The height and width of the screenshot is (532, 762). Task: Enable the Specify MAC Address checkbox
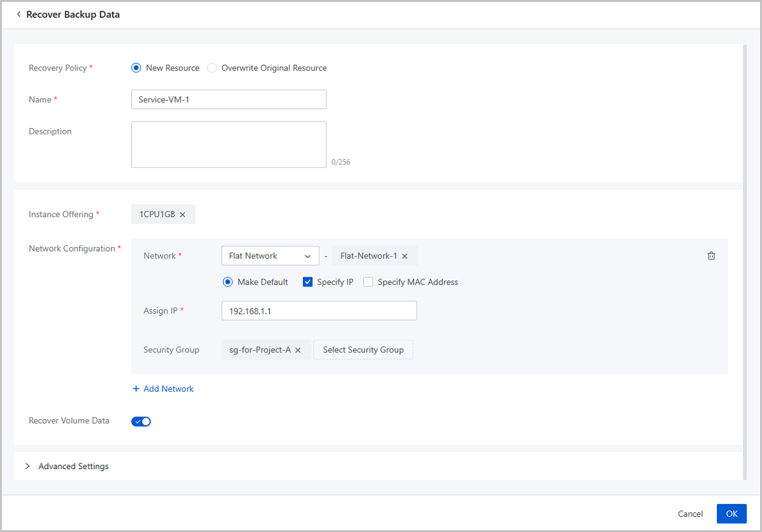tap(368, 281)
